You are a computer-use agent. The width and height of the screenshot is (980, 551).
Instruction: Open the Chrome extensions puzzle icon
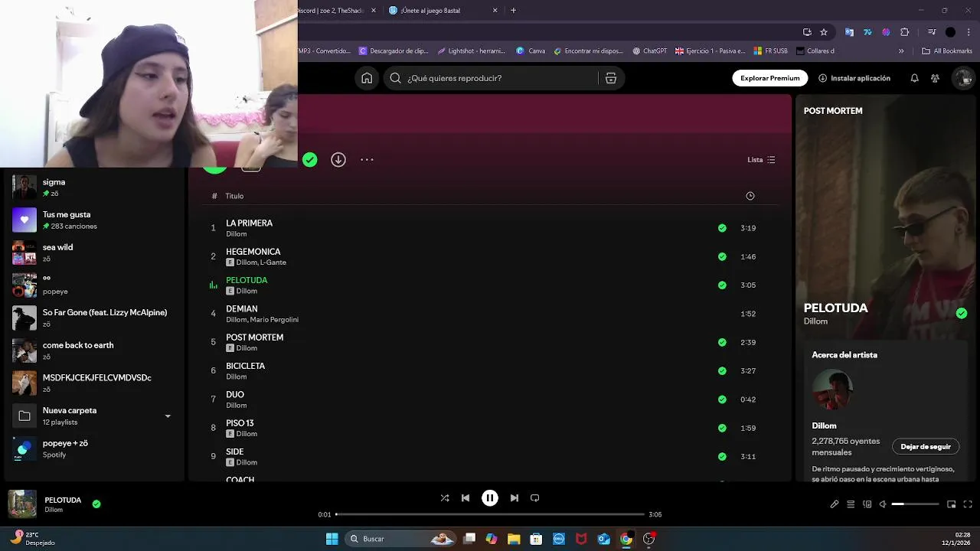[x=905, y=32]
